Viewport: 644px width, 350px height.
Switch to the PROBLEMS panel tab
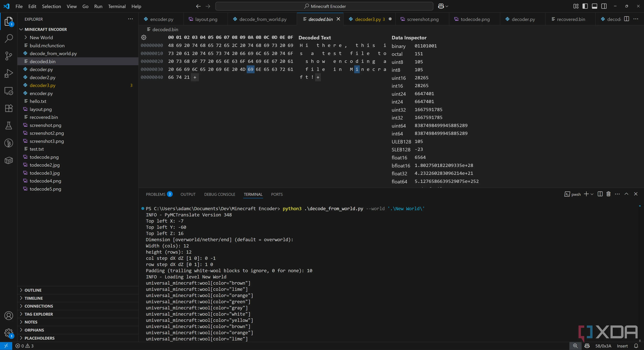pos(159,194)
